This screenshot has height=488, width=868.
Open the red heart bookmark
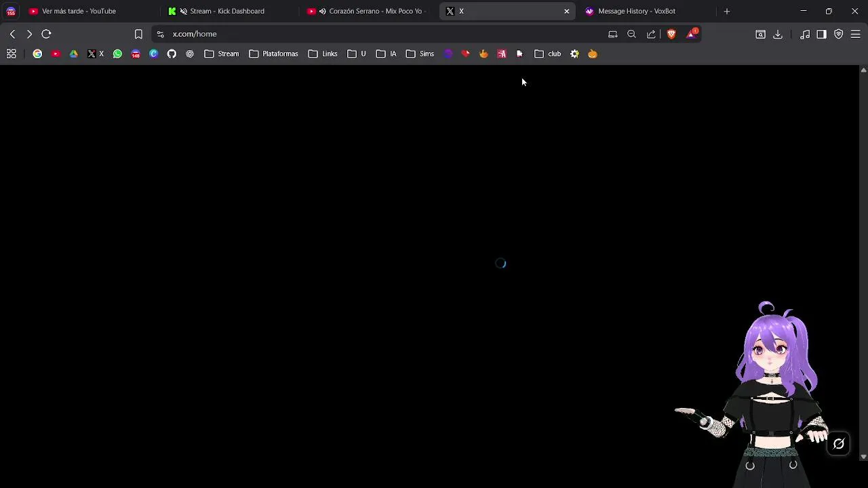point(465,54)
